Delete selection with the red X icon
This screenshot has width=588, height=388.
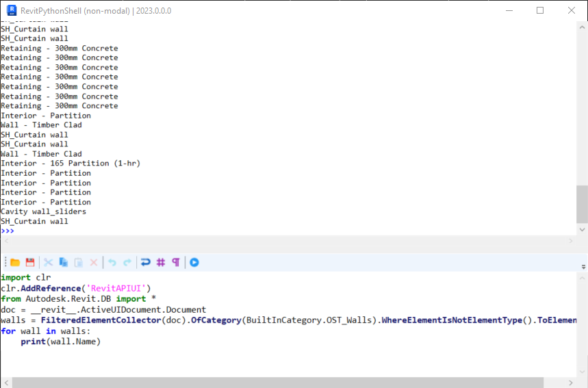point(94,262)
